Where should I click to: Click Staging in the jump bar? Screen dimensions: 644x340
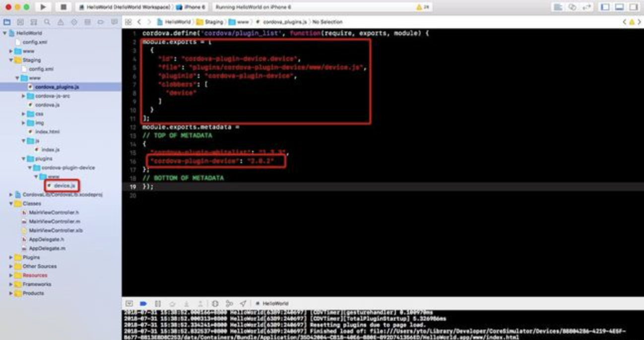(210, 22)
